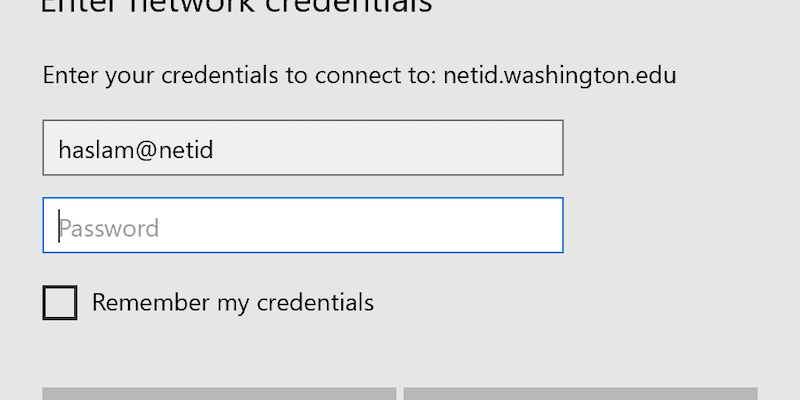Click the text cursor in the Password field
The height and width of the screenshot is (400, 800).
click(x=59, y=226)
